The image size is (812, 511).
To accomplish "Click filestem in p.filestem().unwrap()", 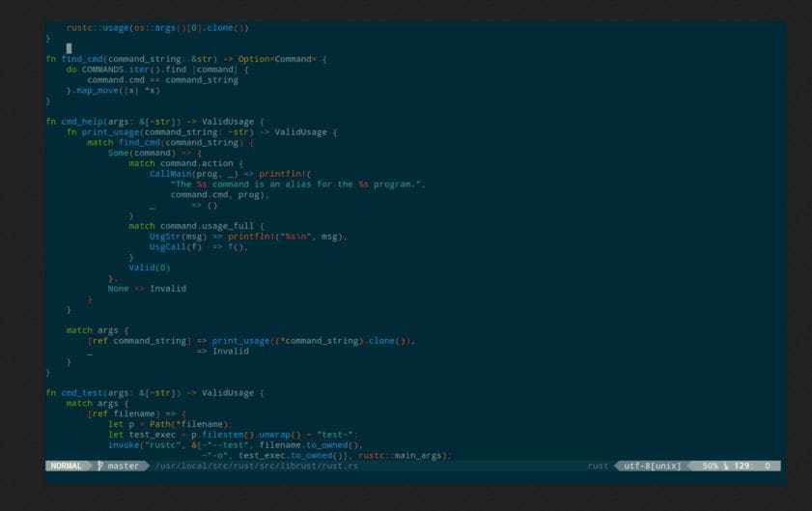I will 223,435.
